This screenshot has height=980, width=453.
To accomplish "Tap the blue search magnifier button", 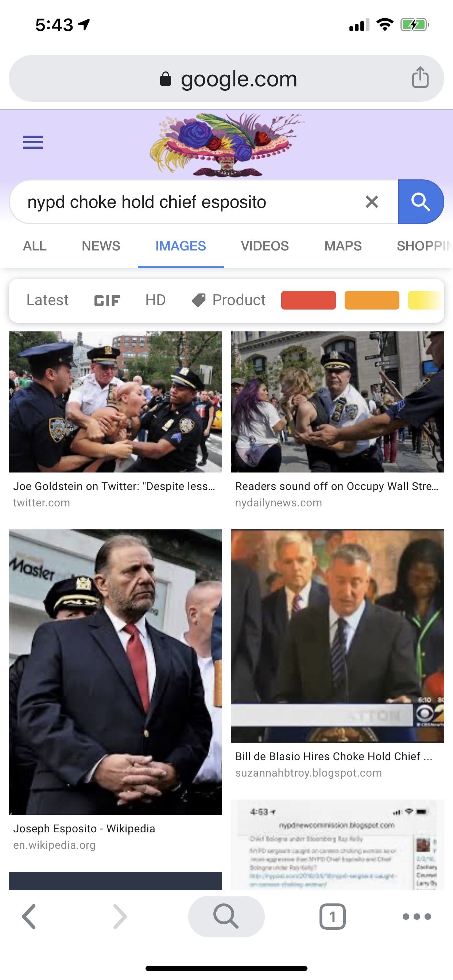I will point(421,202).
